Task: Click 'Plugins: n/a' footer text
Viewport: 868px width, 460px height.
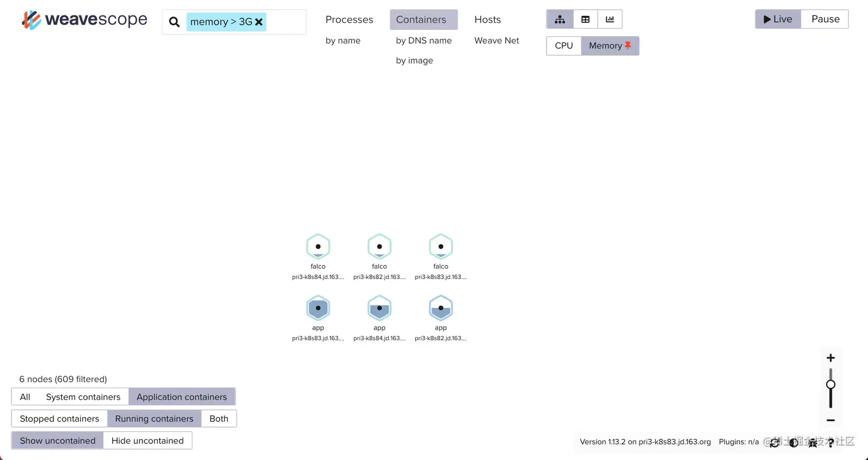Action: pos(739,442)
